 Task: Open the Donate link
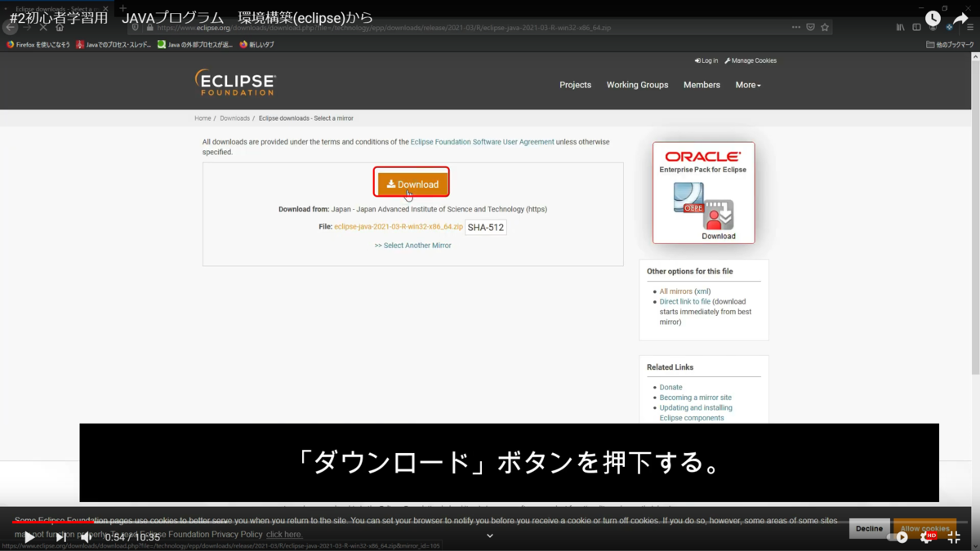tap(670, 388)
